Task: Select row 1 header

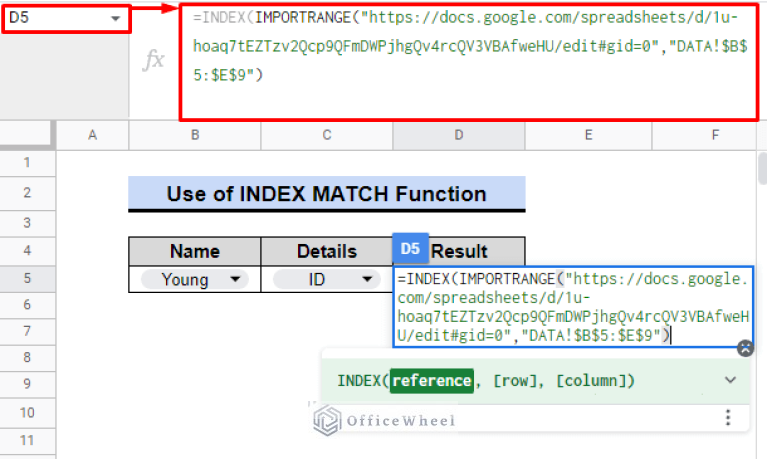Action: (27, 163)
